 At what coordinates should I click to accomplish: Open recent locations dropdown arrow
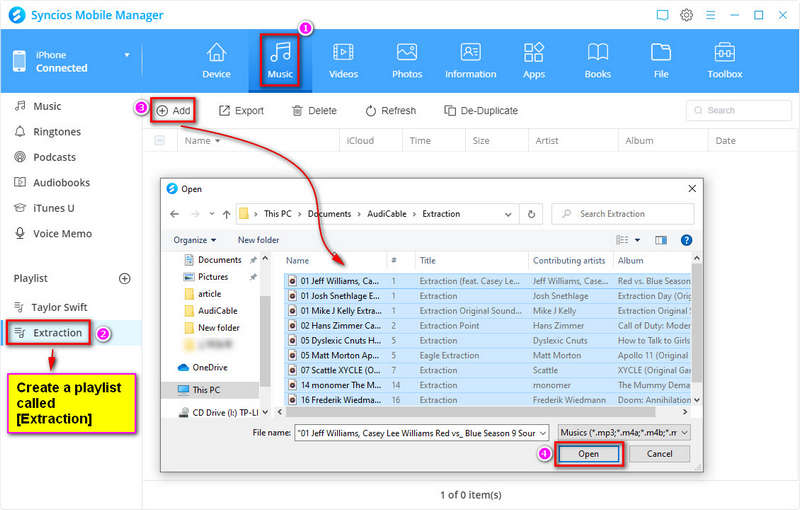212,214
